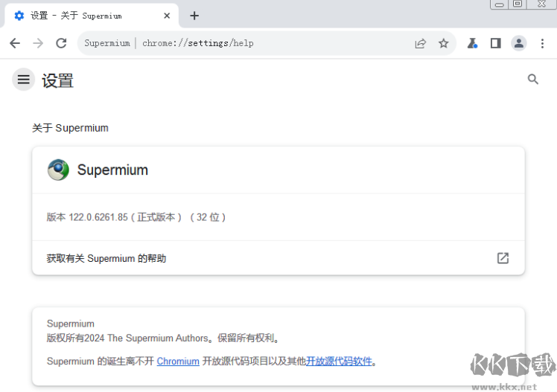This screenshot has width=557, height=392.
Task: Click the 关于 Supermium heading
Action: point(70,128)
